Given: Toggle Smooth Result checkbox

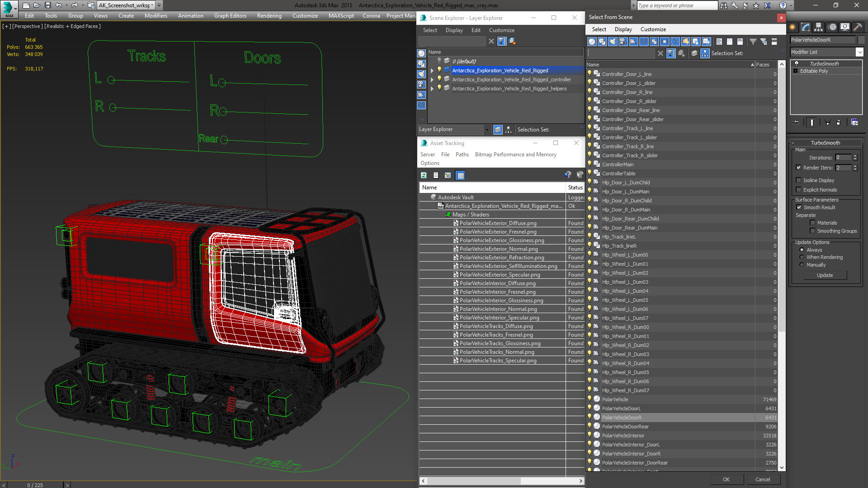Looking at the screenshot, I should [x=799, y=207].
